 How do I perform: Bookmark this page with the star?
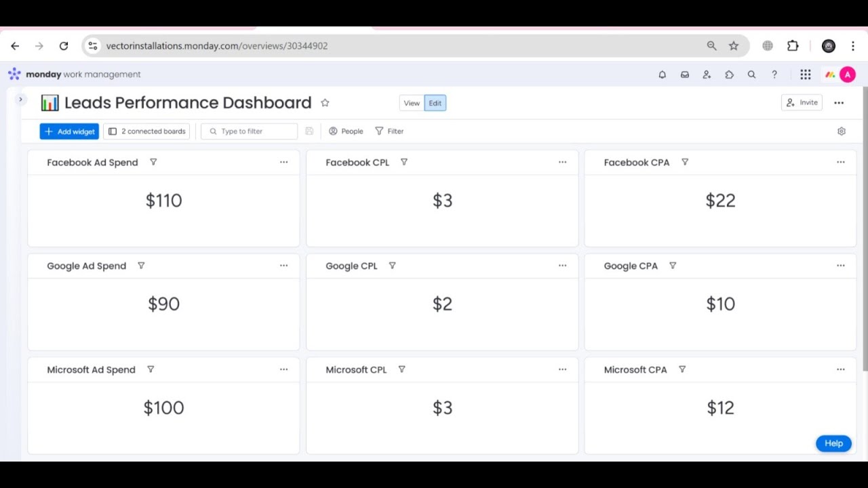734,46
